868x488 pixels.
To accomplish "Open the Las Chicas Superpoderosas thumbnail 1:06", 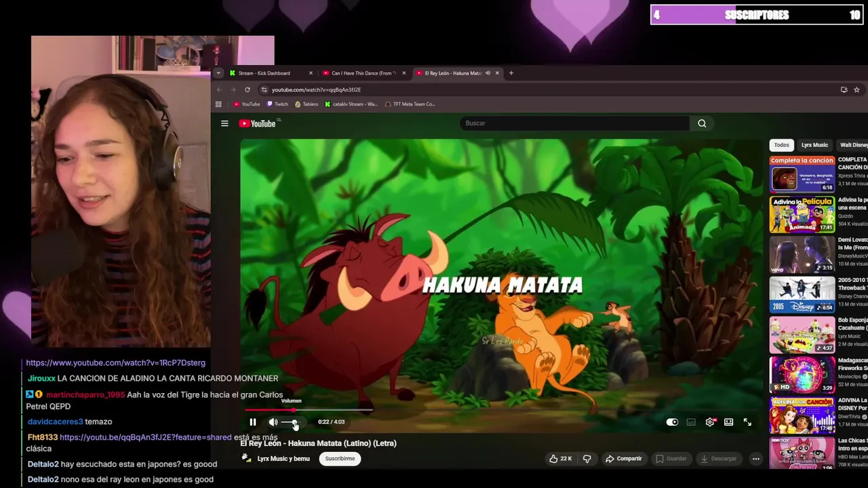I will [x=802, y=453].
